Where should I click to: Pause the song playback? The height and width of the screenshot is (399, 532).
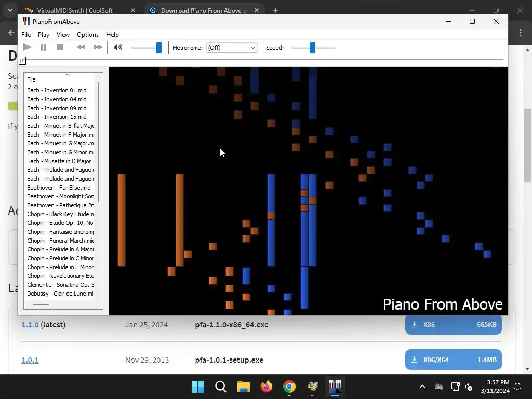tap(44, 47)
